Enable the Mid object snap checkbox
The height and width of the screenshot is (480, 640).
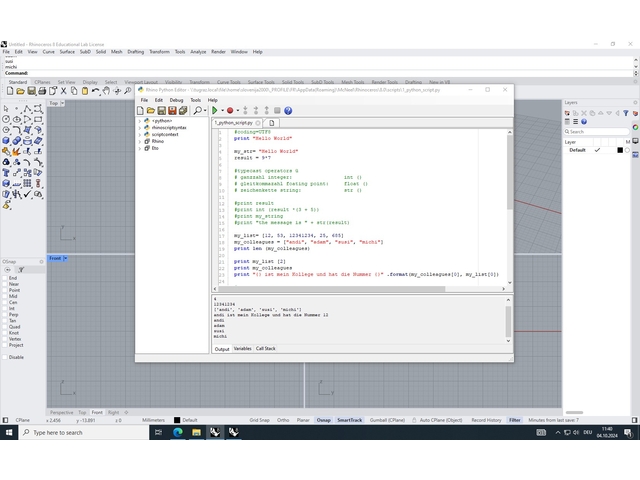click(x=5, y=296)
